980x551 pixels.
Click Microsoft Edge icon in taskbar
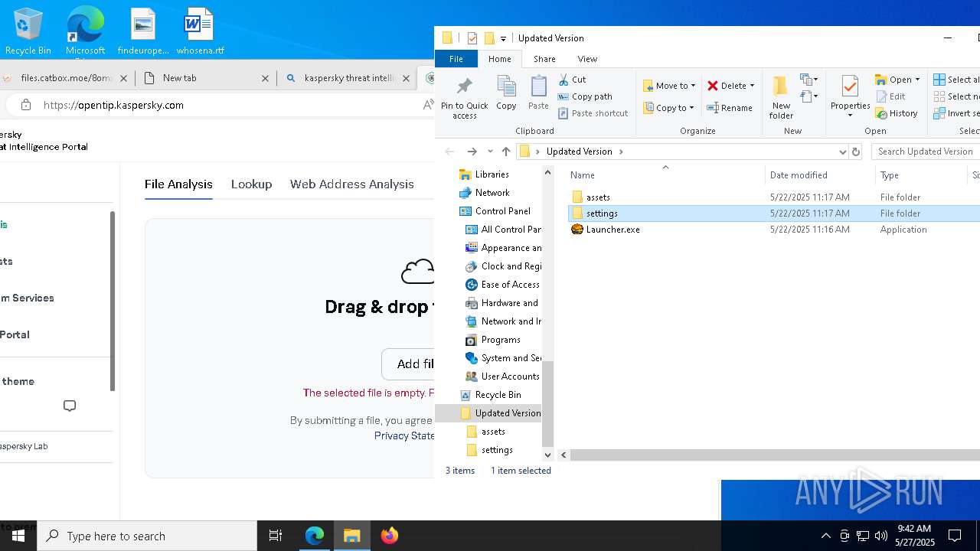315,536
